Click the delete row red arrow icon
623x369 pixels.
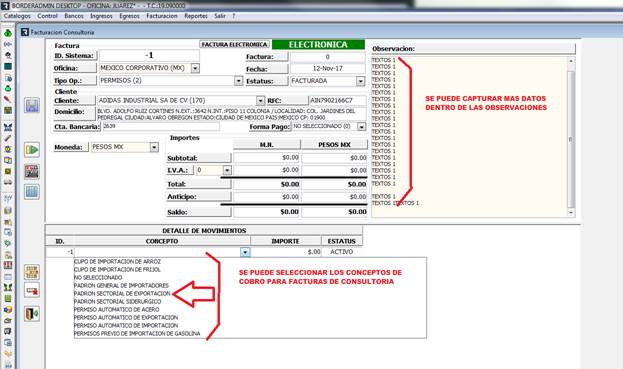click(x=32, y=290)
